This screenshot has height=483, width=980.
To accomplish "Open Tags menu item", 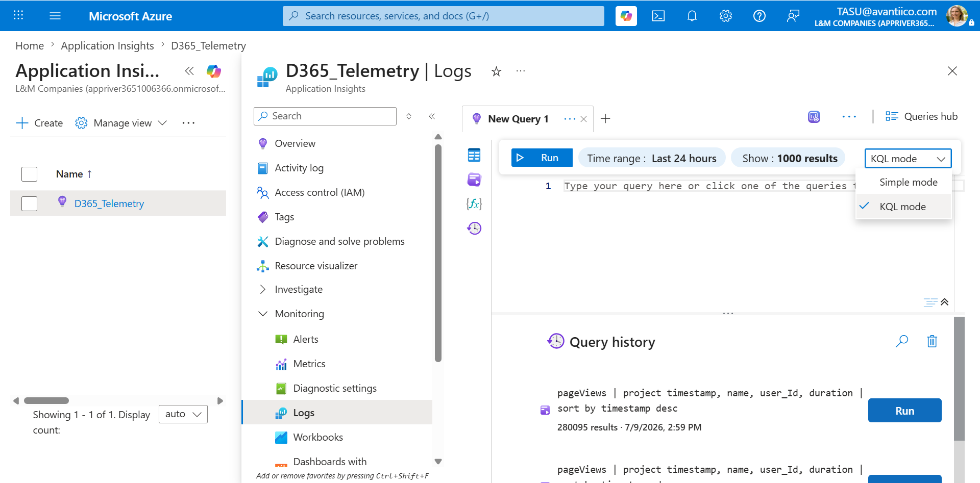I will 284,217.
